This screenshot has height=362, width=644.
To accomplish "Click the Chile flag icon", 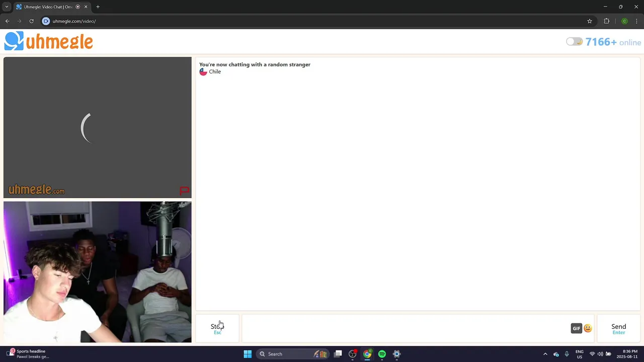I will pyautogui.click(x=203, y=72).
